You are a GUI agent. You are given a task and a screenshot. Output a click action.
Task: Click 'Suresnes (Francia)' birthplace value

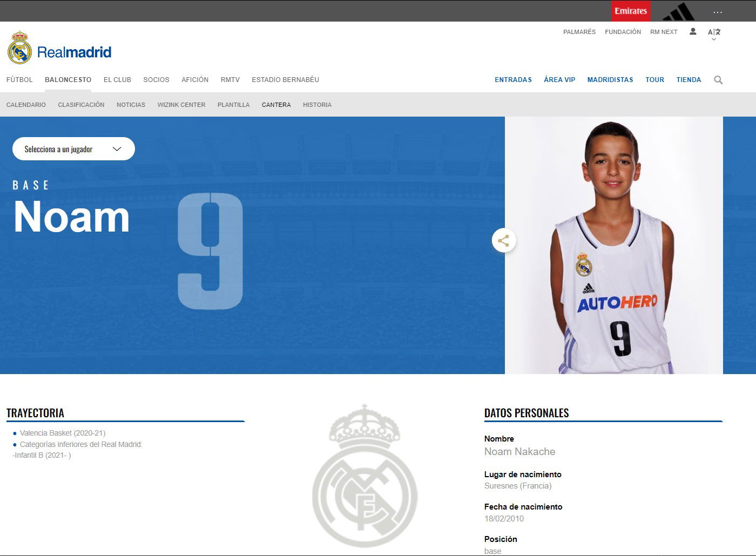point(518,486)
